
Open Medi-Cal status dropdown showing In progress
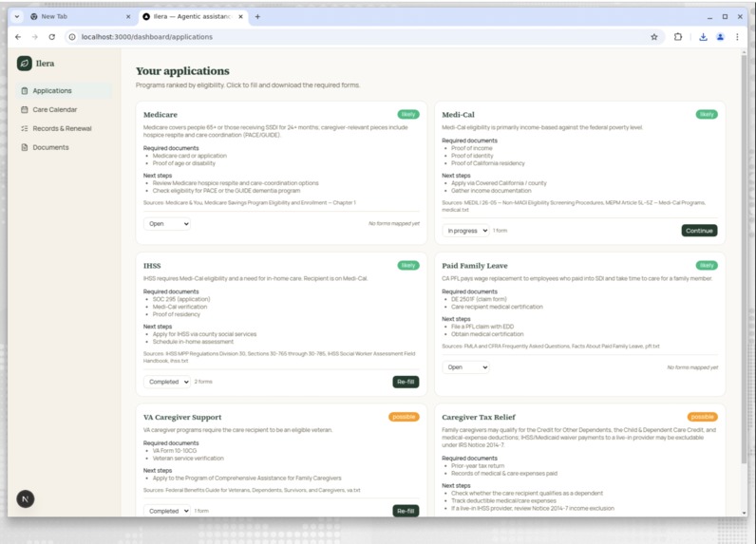pos(465,231)
